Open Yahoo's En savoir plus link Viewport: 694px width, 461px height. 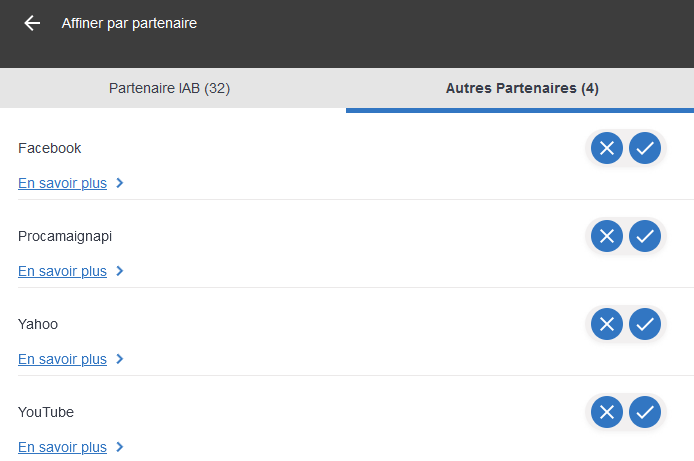click(62, 359)
